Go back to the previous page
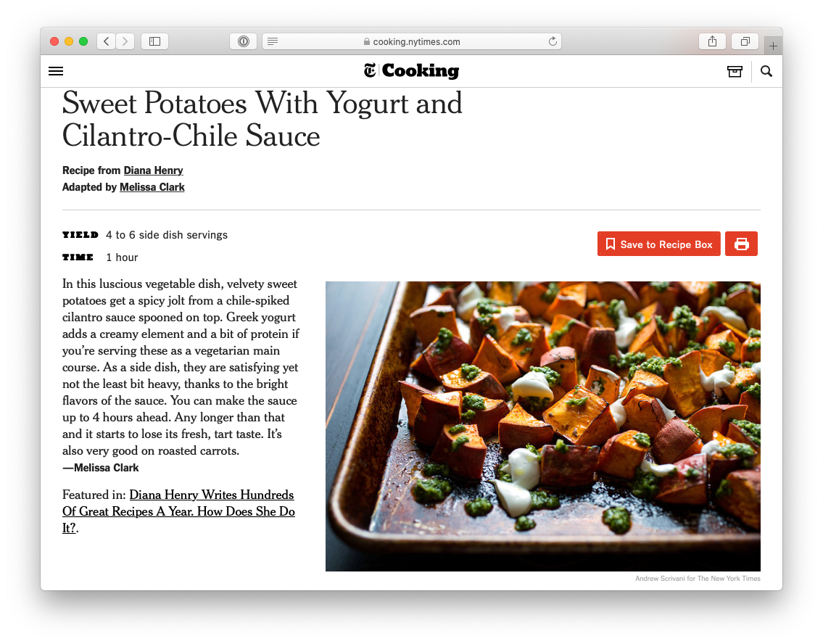 click(106, 41)
